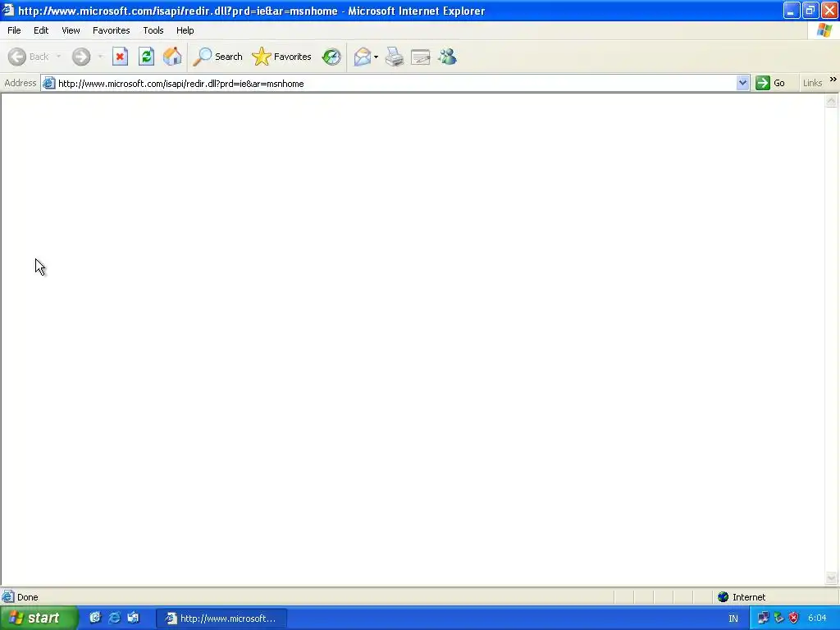Open the Forward history dropdown arrow

[100, 57]
